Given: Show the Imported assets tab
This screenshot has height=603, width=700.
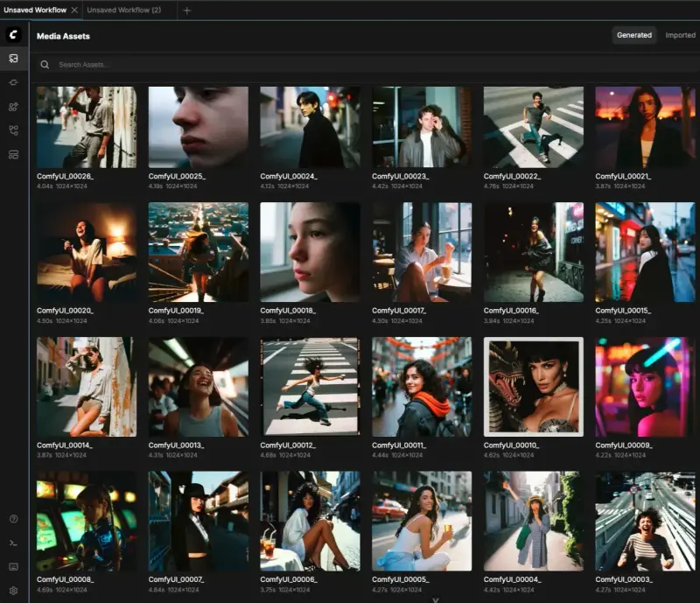Looking at the screenshot, I should [x=680, y=36].
